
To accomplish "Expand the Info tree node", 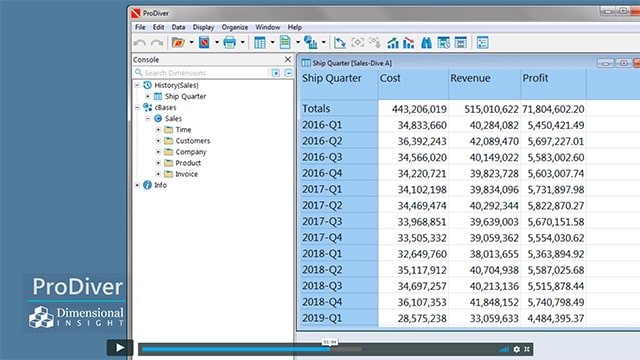I will (137, 185).
